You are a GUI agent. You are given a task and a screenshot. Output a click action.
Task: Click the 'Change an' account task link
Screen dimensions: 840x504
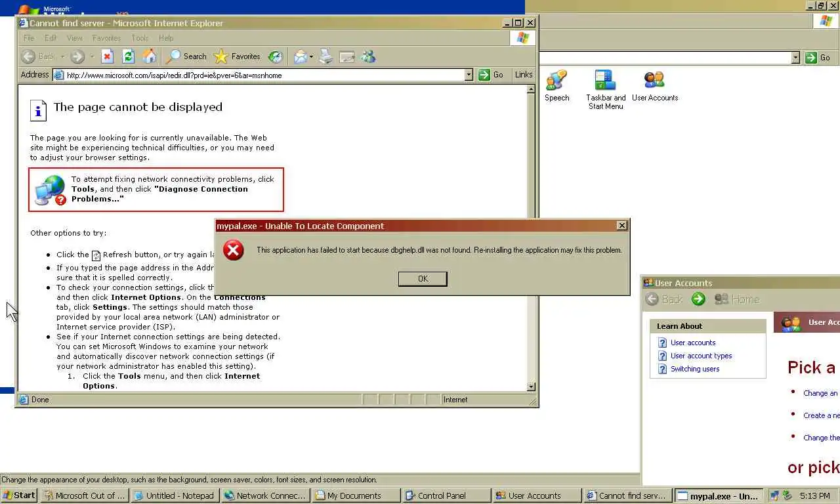pyautogui.click(x=820, y=393)
